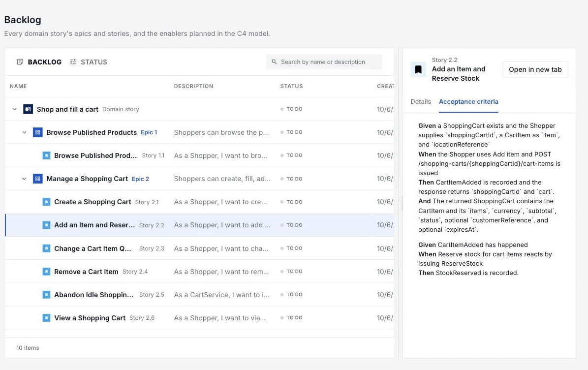Sort by the STATUS column header
588x370 pixels.
click(291, 86)
